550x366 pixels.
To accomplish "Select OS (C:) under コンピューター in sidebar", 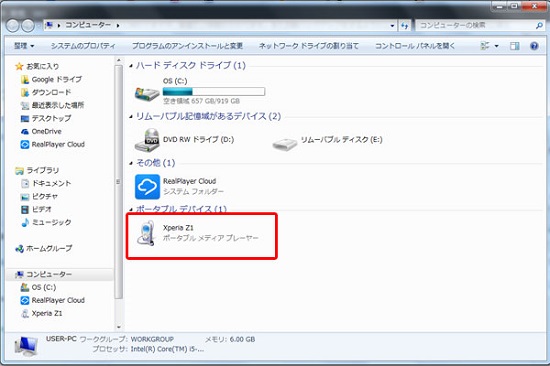I will coord(38,287).
